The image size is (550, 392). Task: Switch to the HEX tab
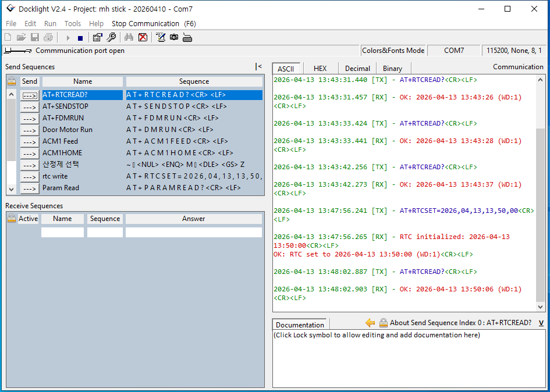(320, 69)
